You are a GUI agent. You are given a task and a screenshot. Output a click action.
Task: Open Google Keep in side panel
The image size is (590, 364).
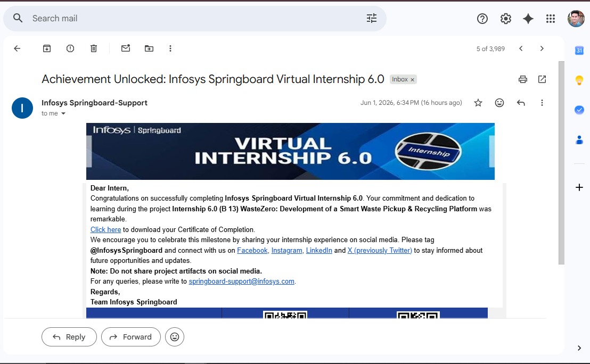579,80
